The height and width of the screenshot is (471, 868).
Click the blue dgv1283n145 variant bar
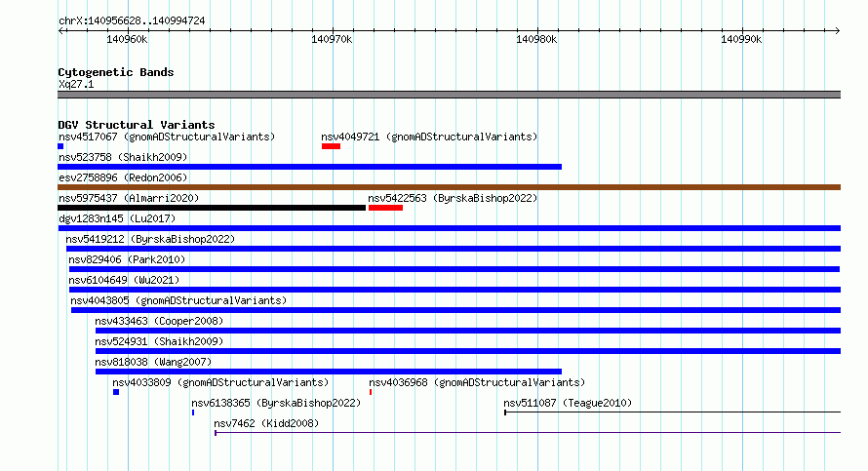coord(449,228)
